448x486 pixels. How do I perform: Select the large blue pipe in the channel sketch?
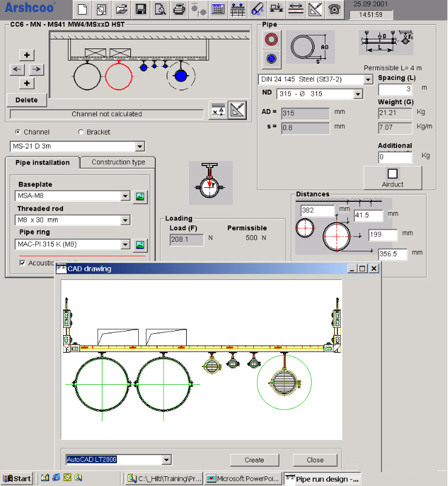(x=181, y=76)
